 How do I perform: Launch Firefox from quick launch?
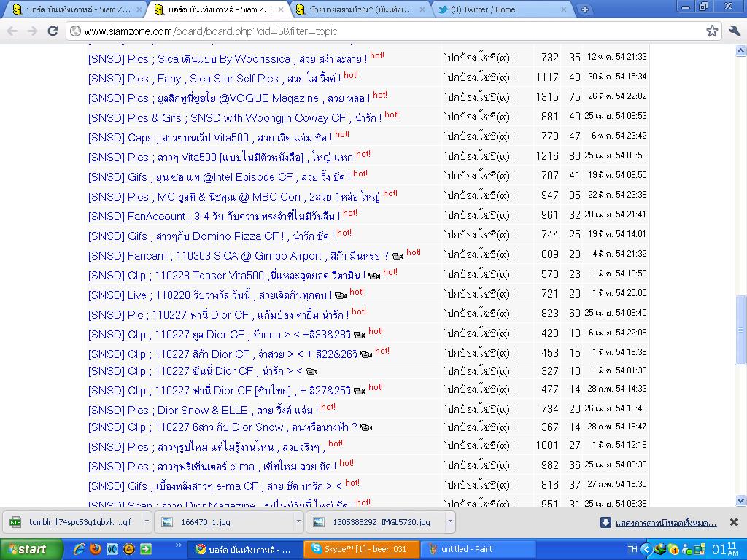click(x=96, y=549)
